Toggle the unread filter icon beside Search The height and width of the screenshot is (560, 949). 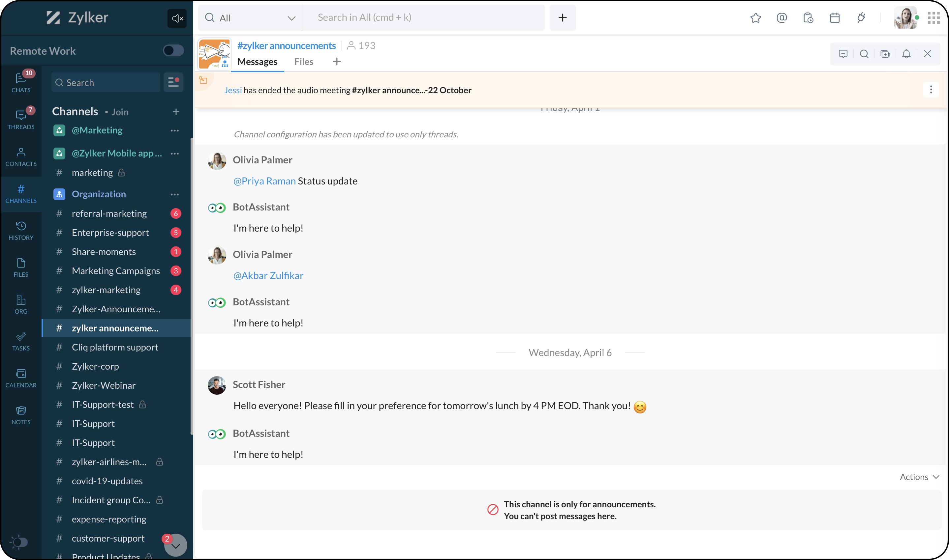(x=173, y=82)
